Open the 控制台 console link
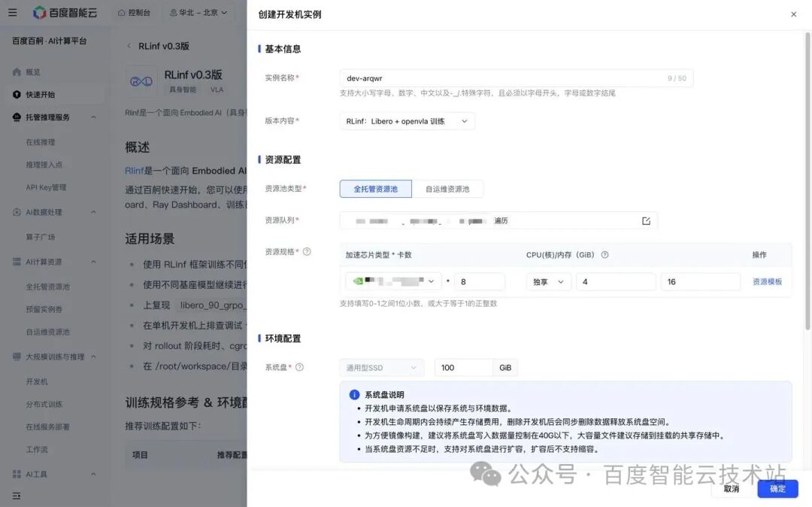812x507 pixels. (134, 13)
